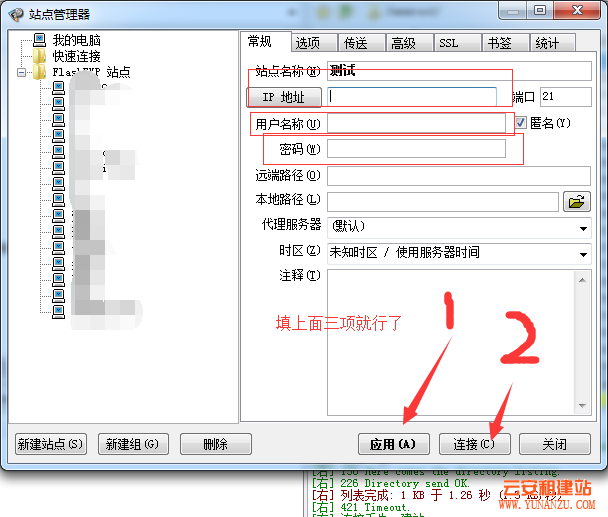
Task: Click the 用户名称 input field
Action: [x=416, y=124]
